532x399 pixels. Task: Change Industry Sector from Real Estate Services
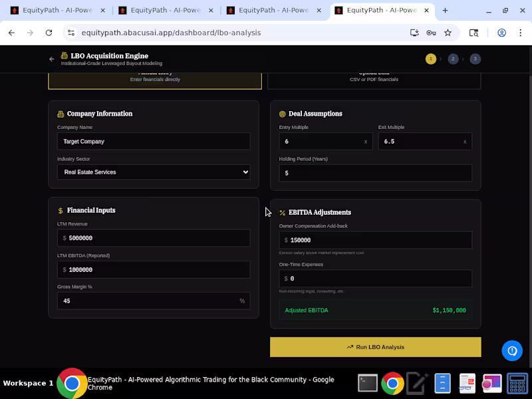click(154, 172)
